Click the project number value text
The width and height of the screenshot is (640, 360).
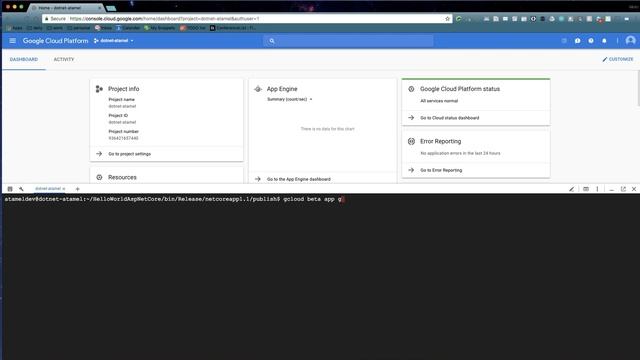(123, 138)
